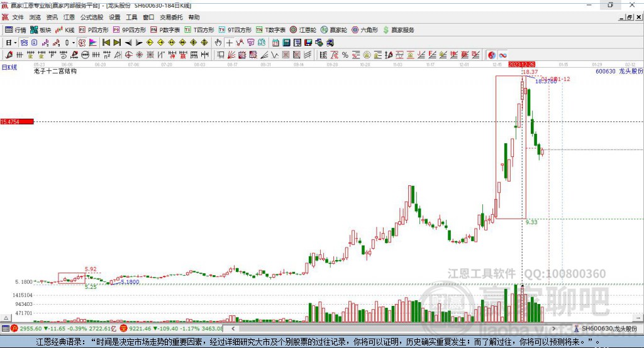Select the zigzag wave line tool
The height and width of the screenshot is (348, 644).
pyautogui.click(x=275, y=55)
